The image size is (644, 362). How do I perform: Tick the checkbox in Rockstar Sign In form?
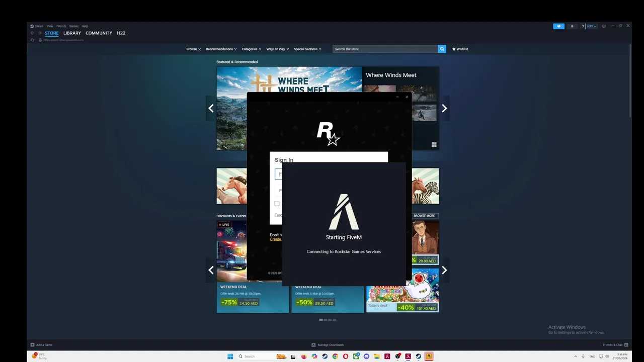[277, 204]
